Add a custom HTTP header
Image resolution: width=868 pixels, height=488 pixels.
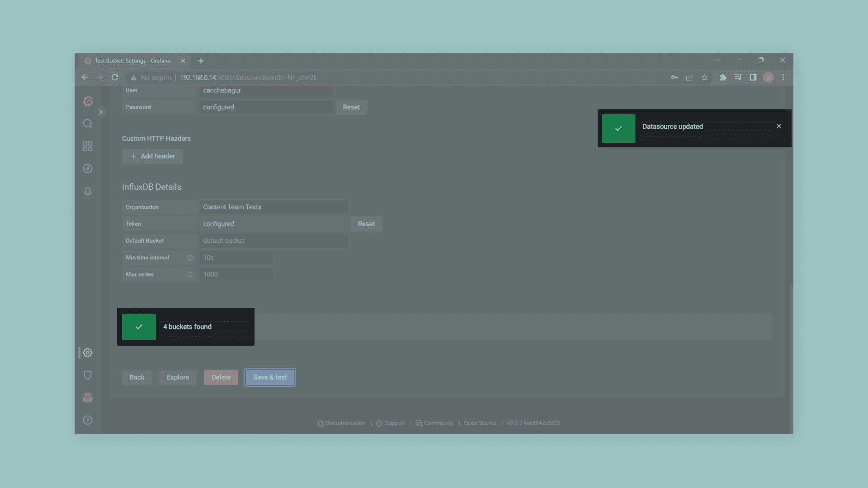(x=152, y=156)
